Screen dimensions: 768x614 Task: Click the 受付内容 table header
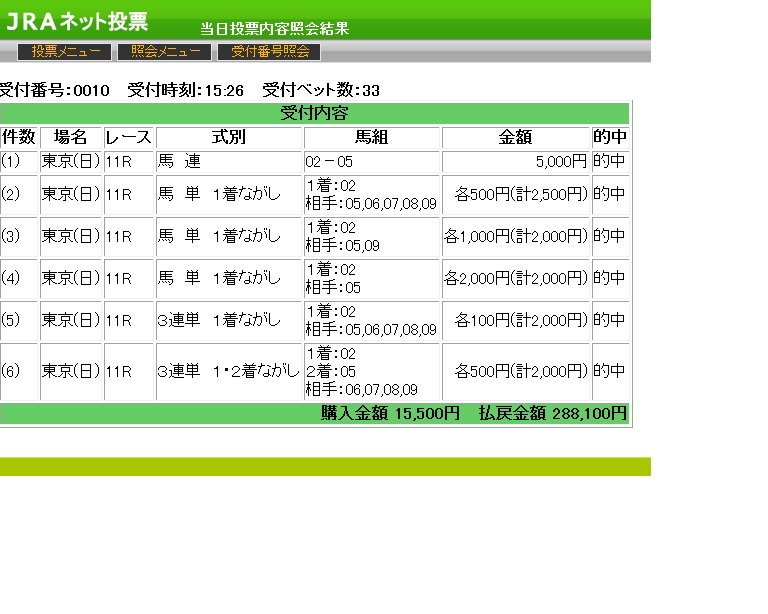pos(314,113)
